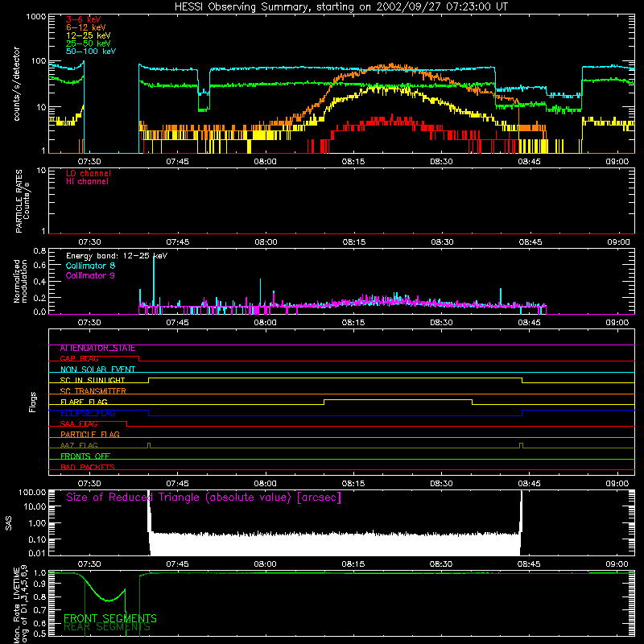Click the counts/s/detector axis label
This screenshot has height=644, width=644.
17,84
